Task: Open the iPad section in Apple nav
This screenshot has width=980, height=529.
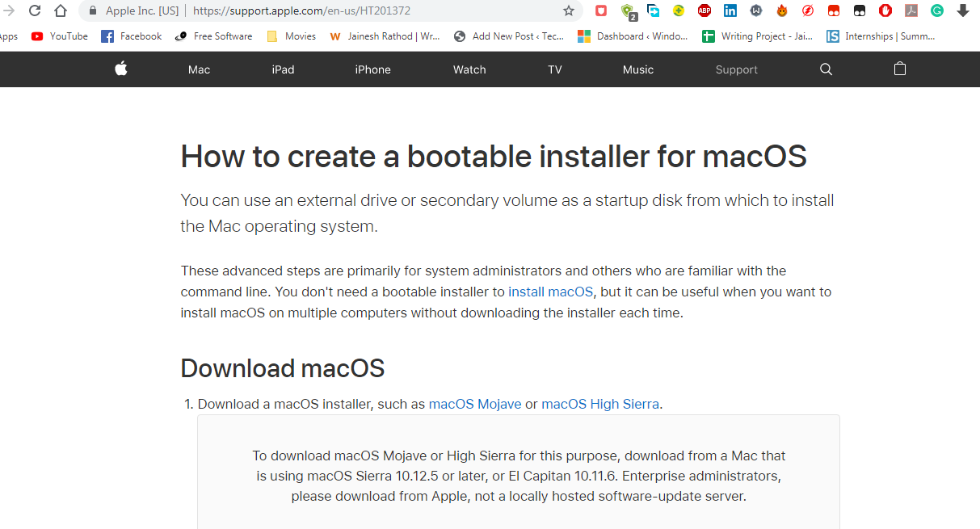Action: (x=284, y=69)
